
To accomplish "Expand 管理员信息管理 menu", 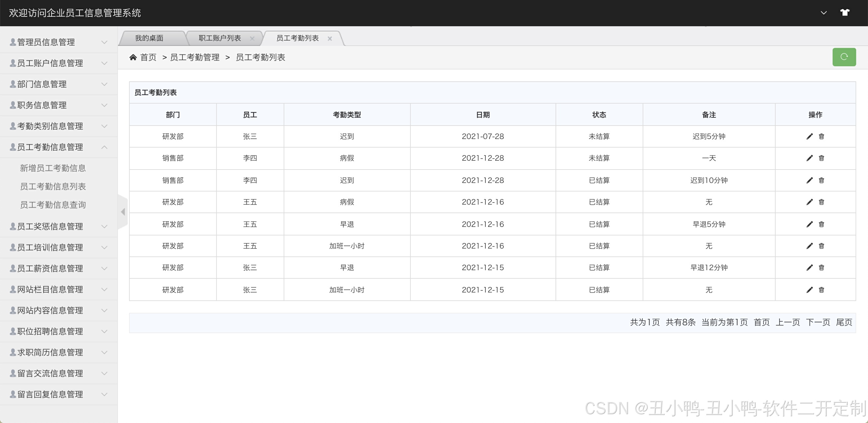I will (59, 42).
